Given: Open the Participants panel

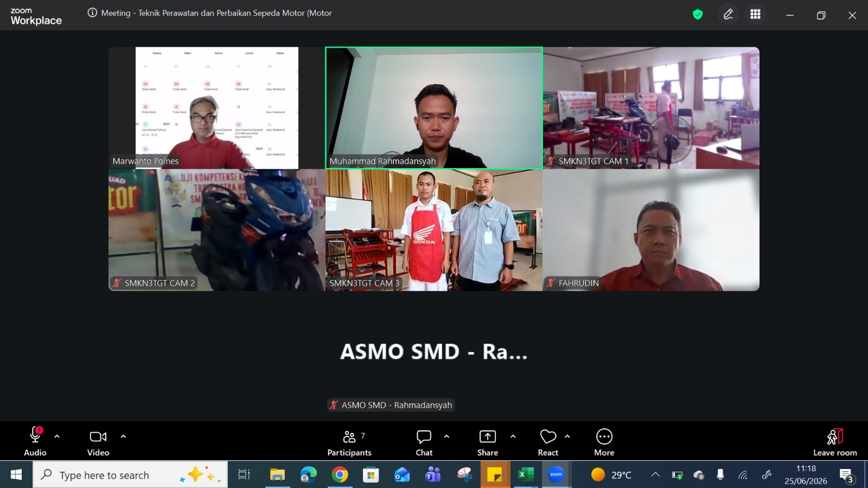Looking at the screenshot, I should point(349,442).
